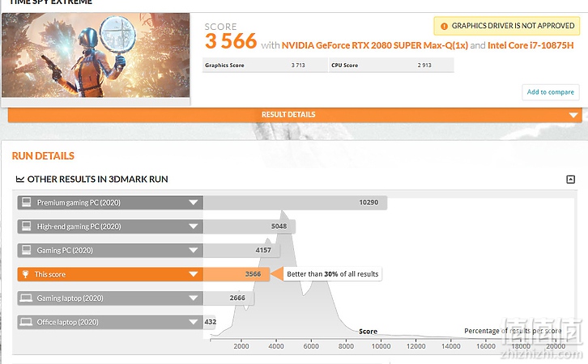Viewport: 588px width, 364px height.
Task: Click the Graphics Score 3 713 cell
Action: (x=265, y=66)
